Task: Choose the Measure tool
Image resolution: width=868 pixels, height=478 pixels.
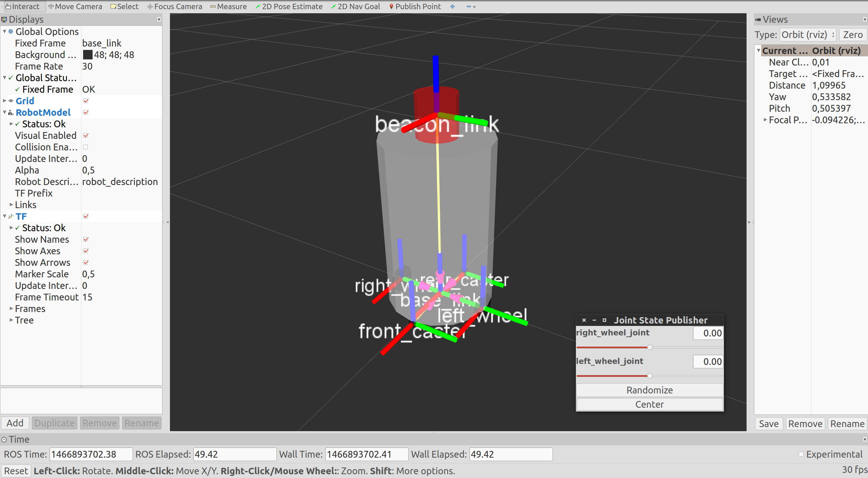Action: pyautogui.click(x=228, y=6)
